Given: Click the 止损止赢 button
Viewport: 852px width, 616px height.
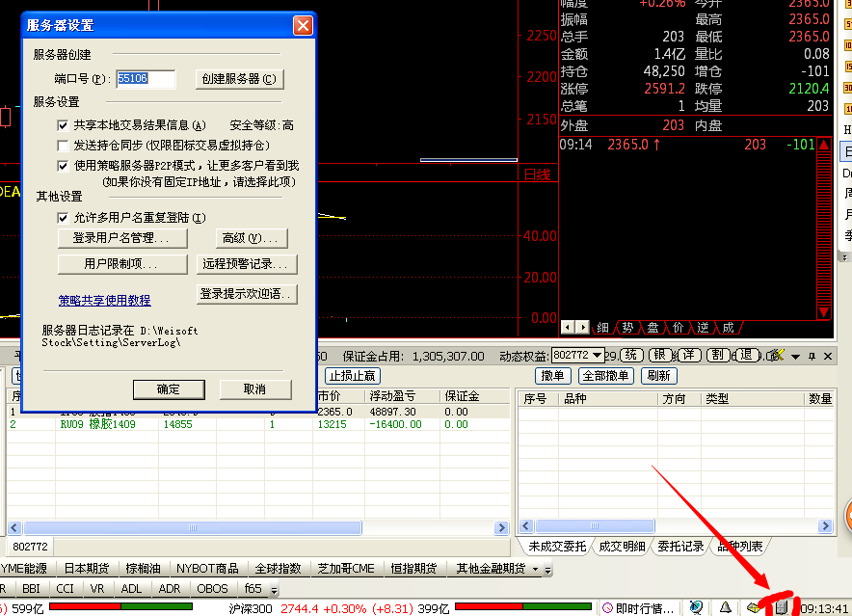Looking at the screenshot, I should coord(353,376).
